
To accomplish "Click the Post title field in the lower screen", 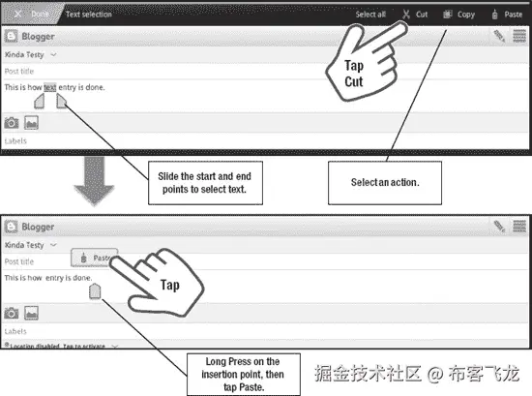I will [265, 261].
